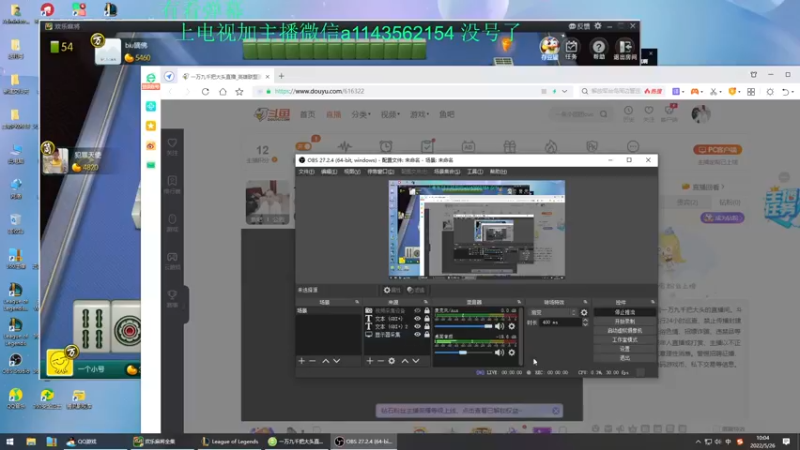Open the transition type dropdown in OBS

[553, 312]
